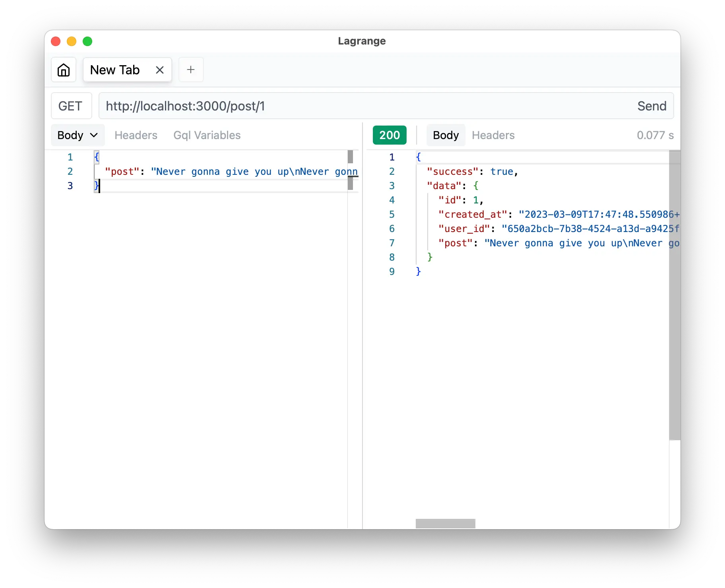Switch to response Headers tab
This screenshot has width=725, height=588.
tap(493, 135)
